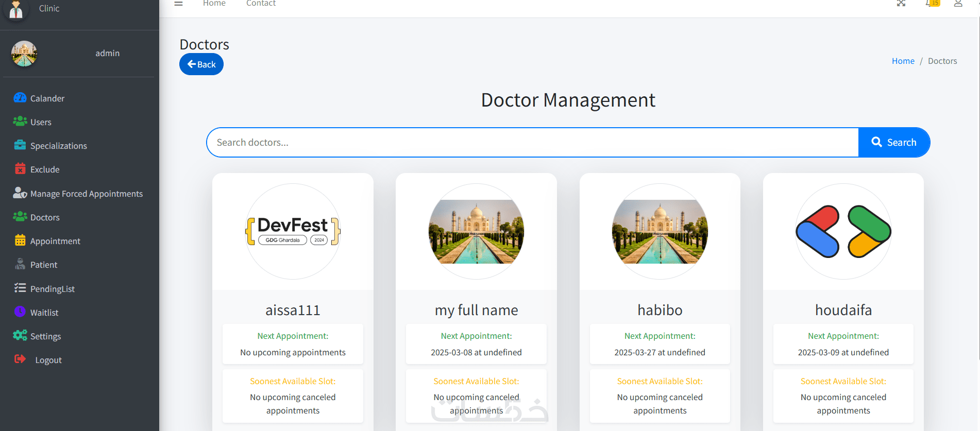Click the Home breadcrumb link

click(903, 61)
